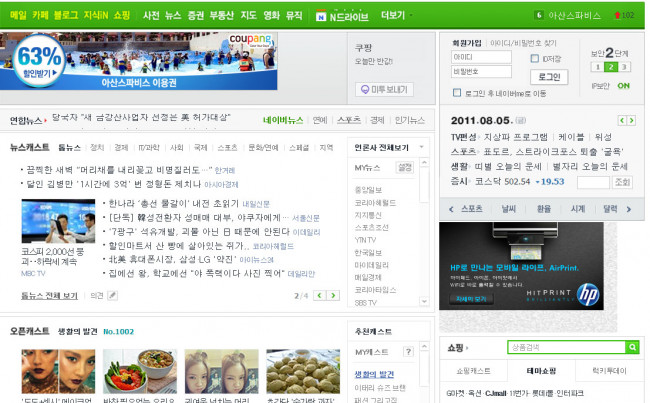The height and width of the screenshot is (403, 650).
Task: Show previous news page (2/4) arrow
Action: tap(319, 296)
